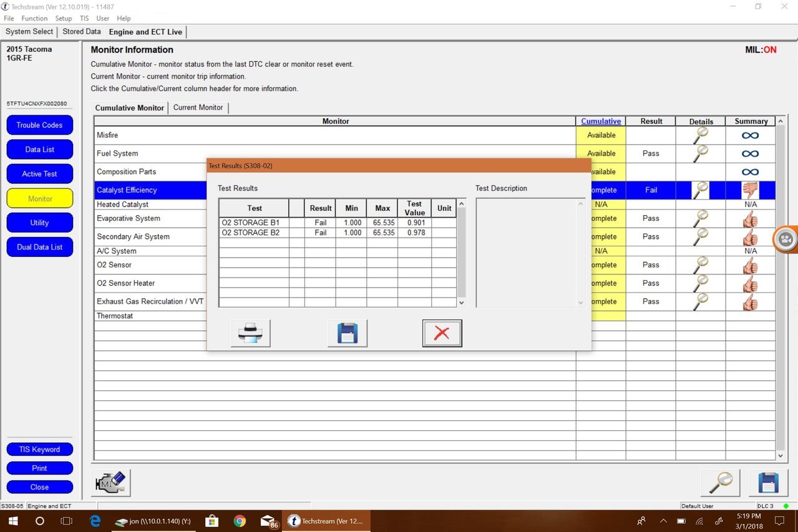The height and width of the screenshot is (532, 798).
Task: Select the O2 STORAGE B1 test row
Action: (x=338, y=223)
